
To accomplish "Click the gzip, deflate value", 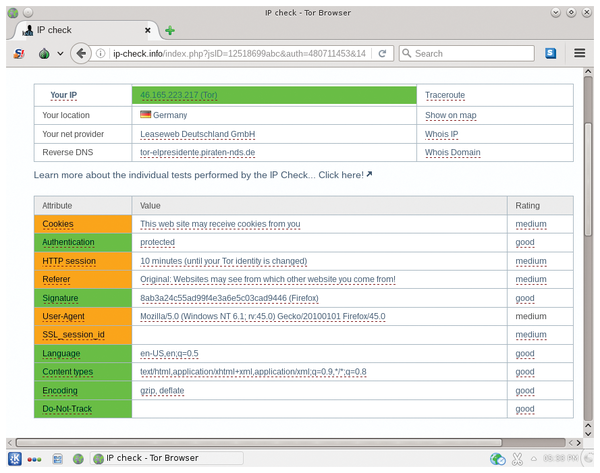I will point(162,391).
